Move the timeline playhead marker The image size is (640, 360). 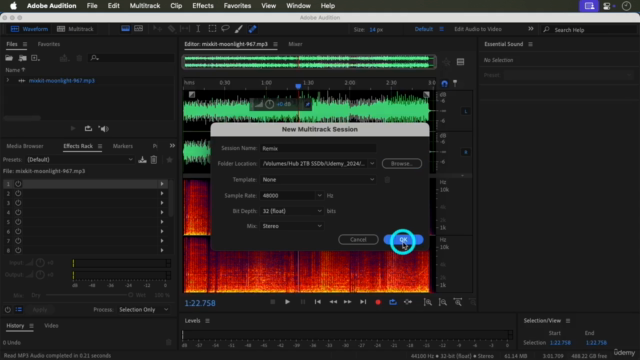pyautogui.click(x=298, y=86)
